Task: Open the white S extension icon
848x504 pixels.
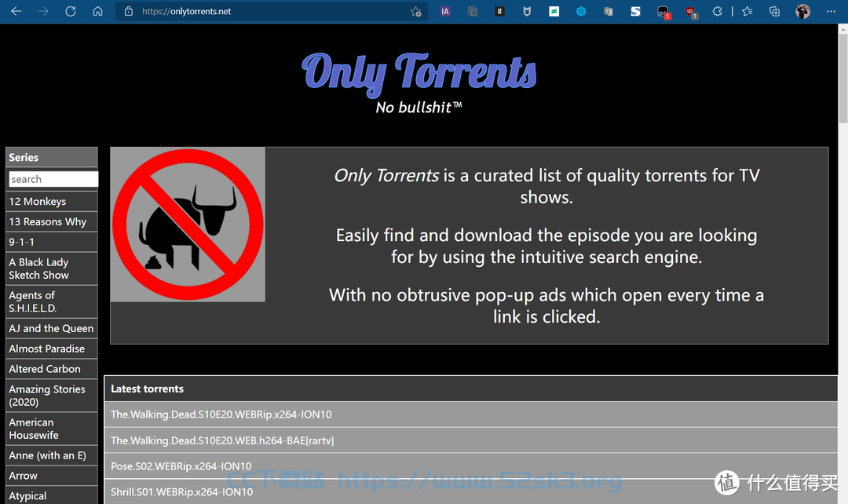Action: (x=635, y=11)
